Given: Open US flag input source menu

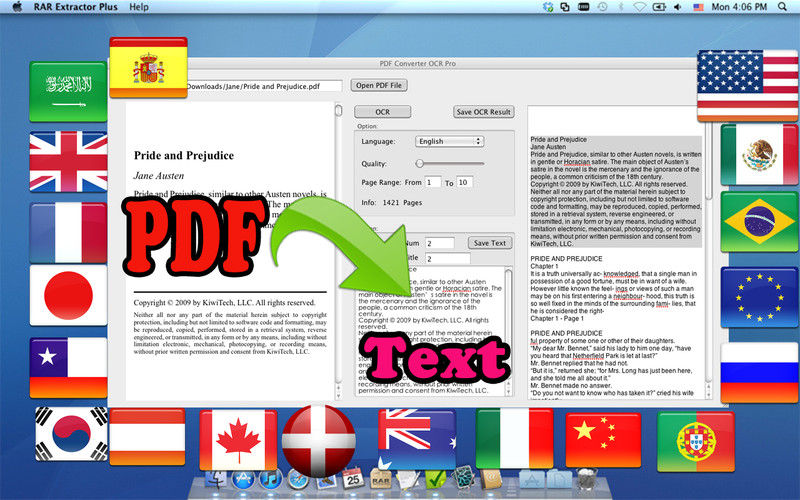Looking at the screenshot, I should [698, 7].
